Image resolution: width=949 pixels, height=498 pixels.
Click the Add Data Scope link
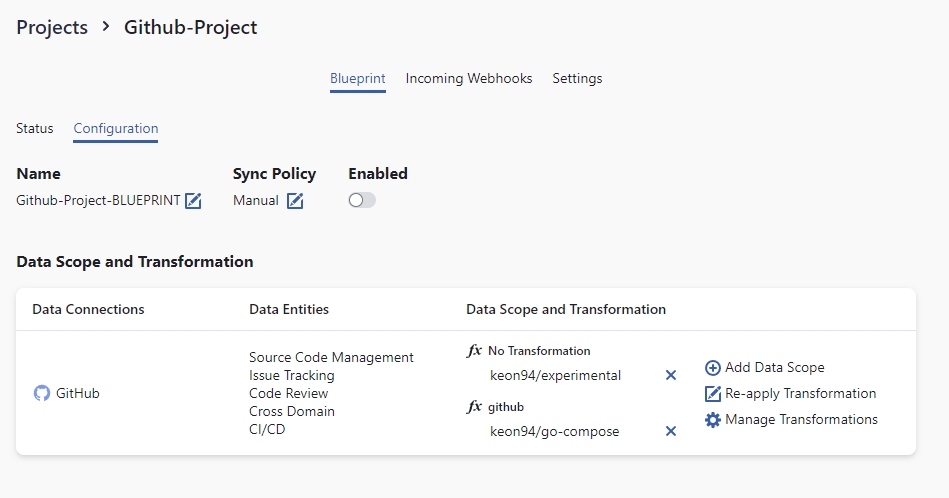tap(775, 368)
